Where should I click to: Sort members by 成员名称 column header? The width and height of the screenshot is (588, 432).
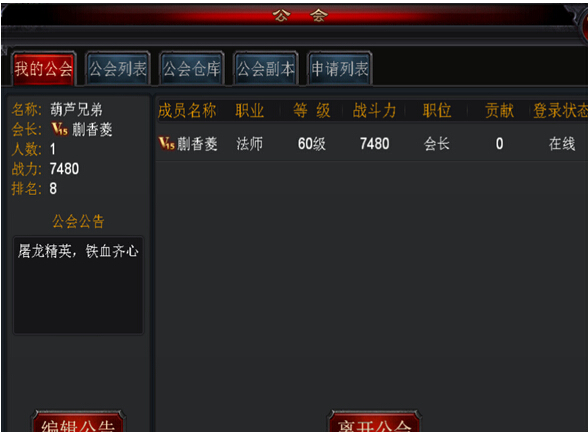tap(187, 111)
